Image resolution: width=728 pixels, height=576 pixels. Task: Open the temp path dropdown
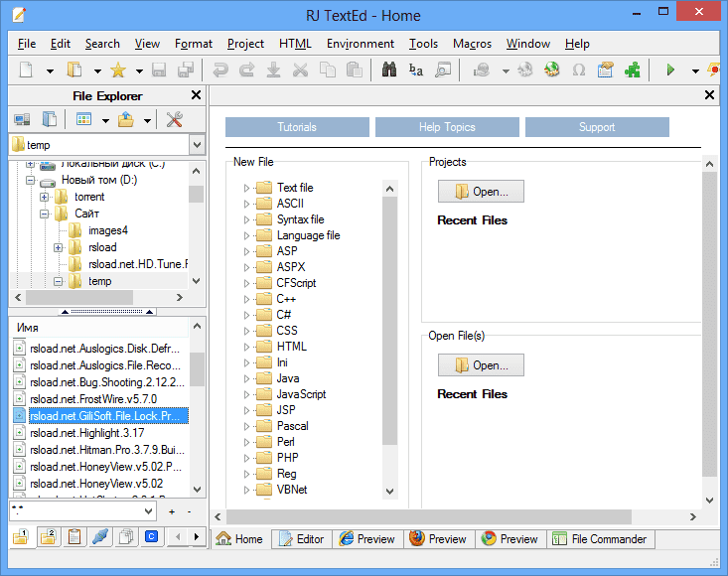coord(196,145)
